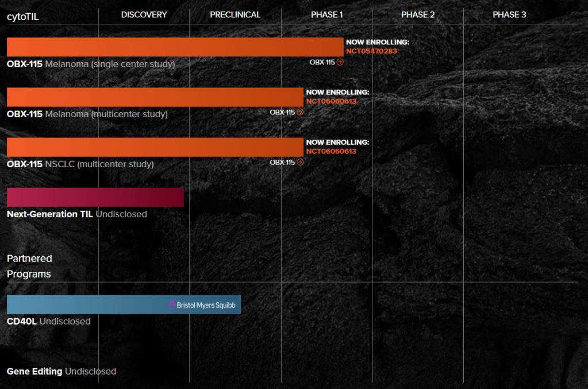Click the PHASE 3 column header
Viewport: 588px width, 389px height.
[509, 14]
